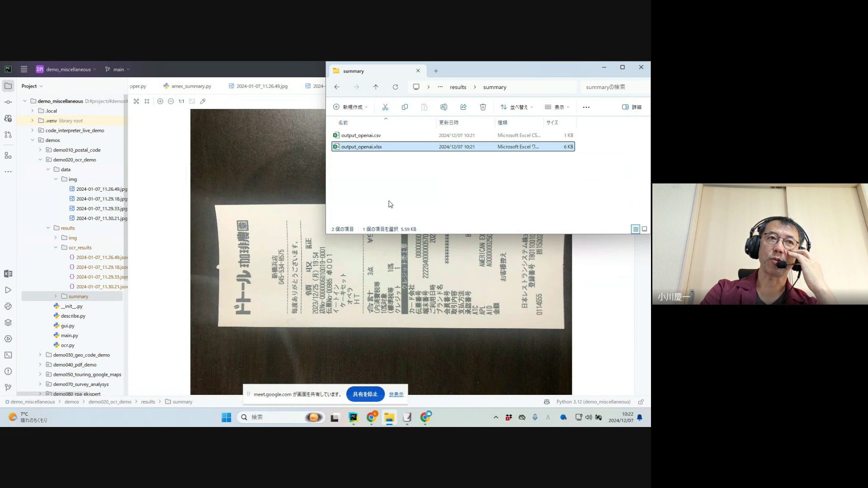
Task: Open the 2024-01-07_11.26.49.jpg editor tab
Action: (x=262, y=86)
